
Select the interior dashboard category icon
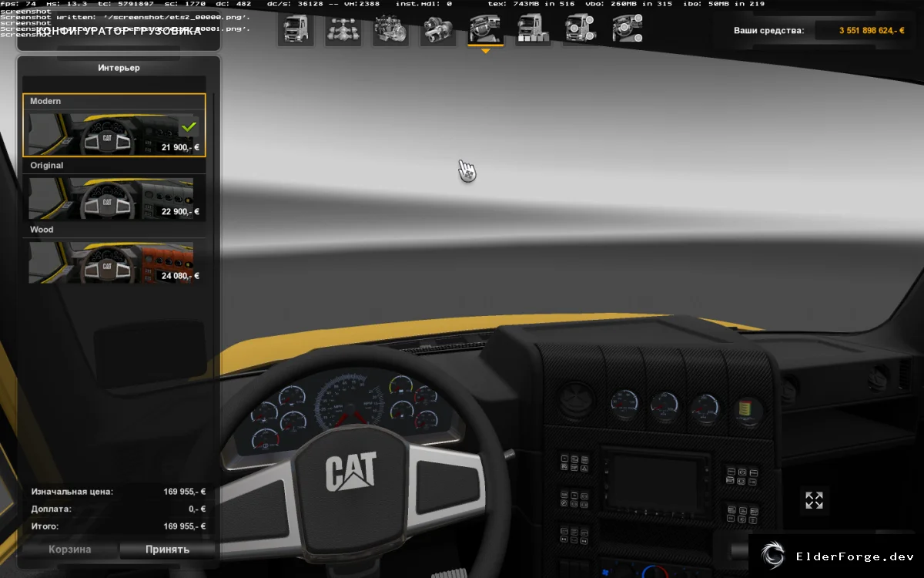coord(486,29)
